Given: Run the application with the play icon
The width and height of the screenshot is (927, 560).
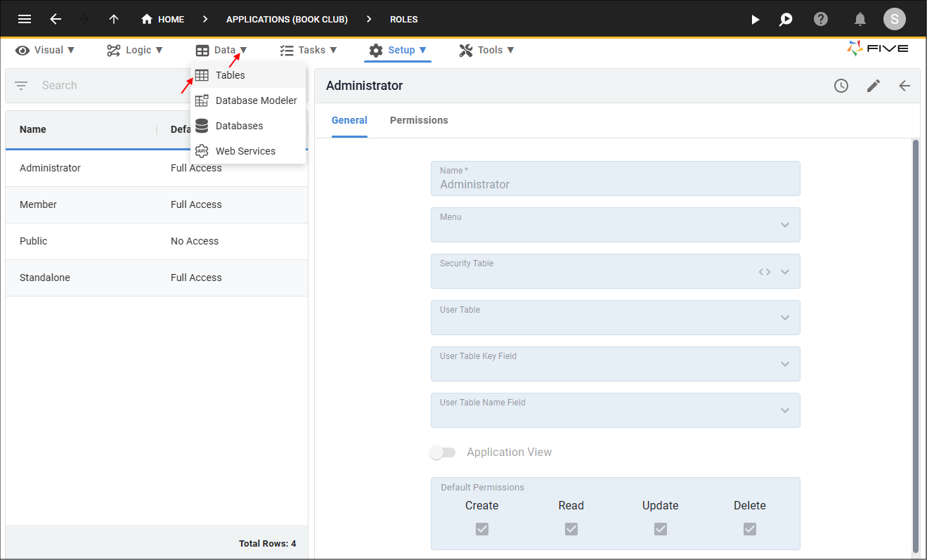Looking at the screenshot, I should [x=756, y=19].
